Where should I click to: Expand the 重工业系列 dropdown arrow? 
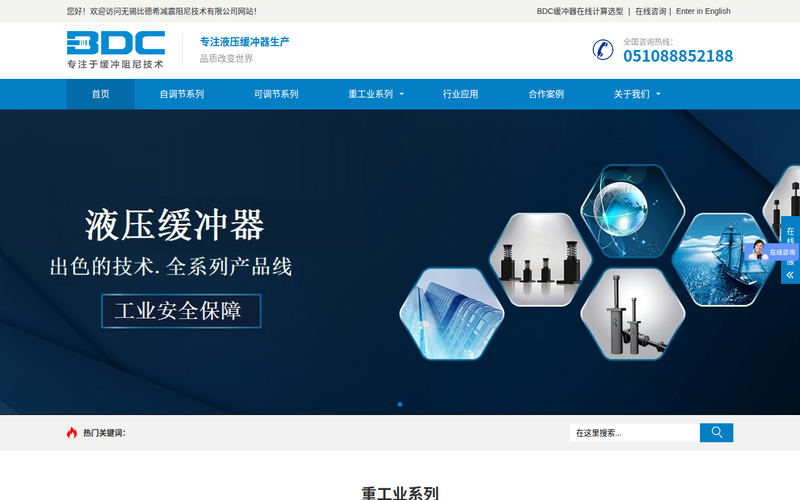click(x=402, y=94)
